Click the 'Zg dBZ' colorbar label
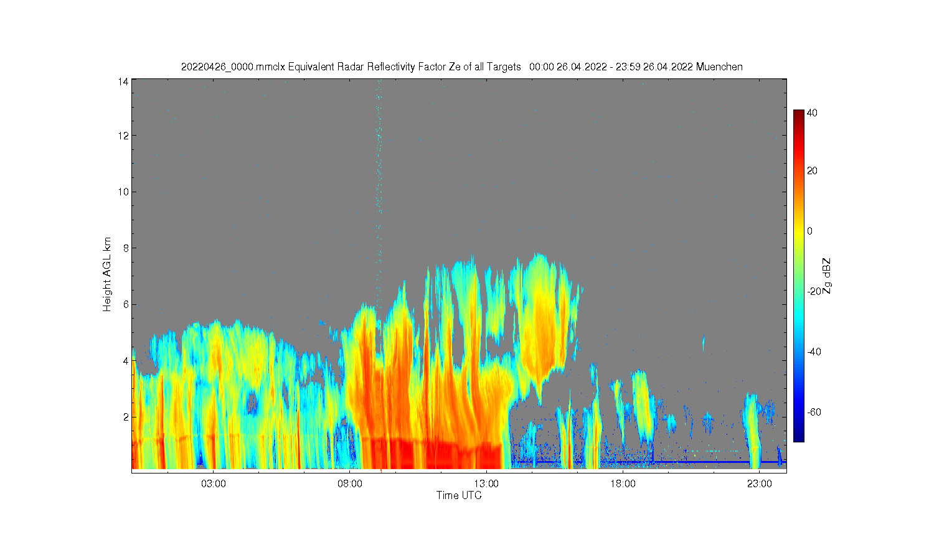The width and height of the screenshot is (934, 560). (827, 276)
